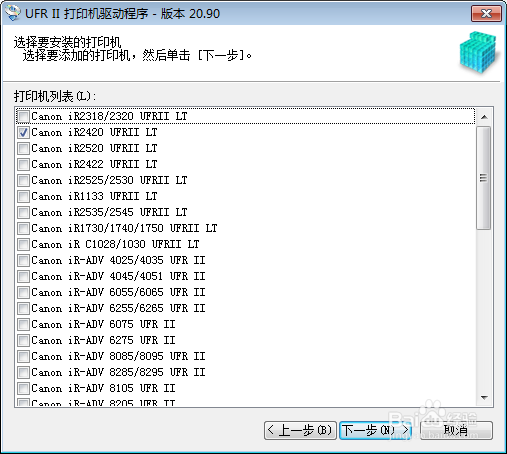Select the text 'Canon iR-ADV 6275 UFR II'

pyautogui.click(x=103, y=340)
